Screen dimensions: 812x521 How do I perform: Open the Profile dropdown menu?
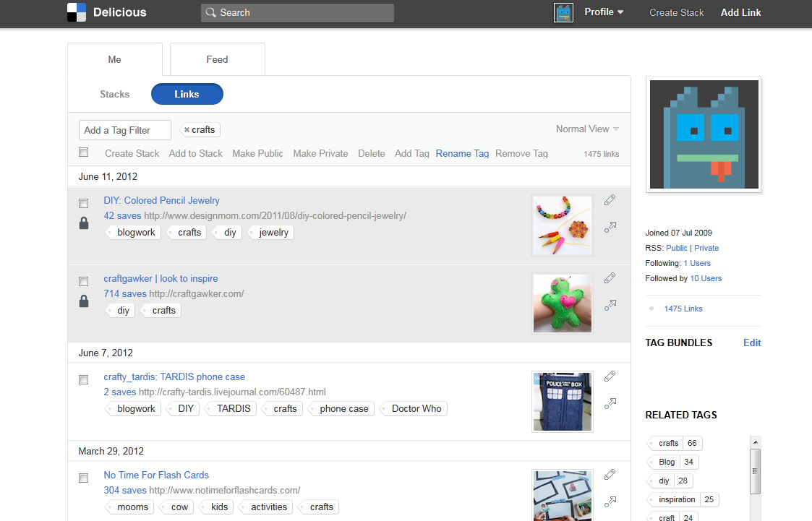coord(604,12)
